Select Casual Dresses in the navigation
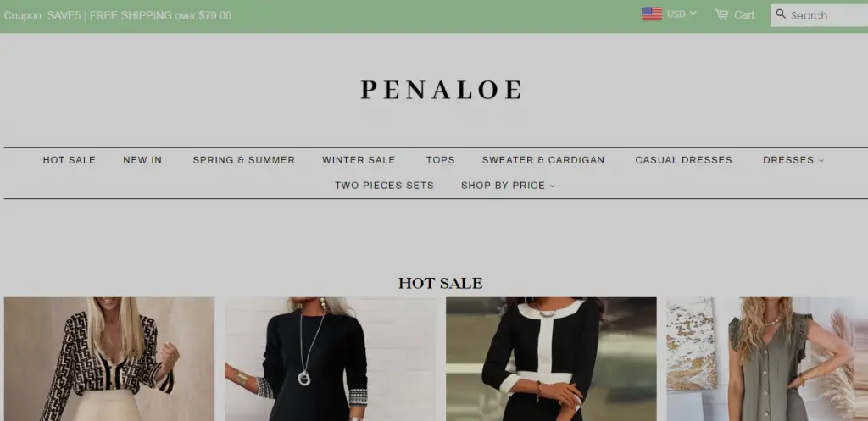This screenshot has height=421, width=868. click(x=684, y=160)
